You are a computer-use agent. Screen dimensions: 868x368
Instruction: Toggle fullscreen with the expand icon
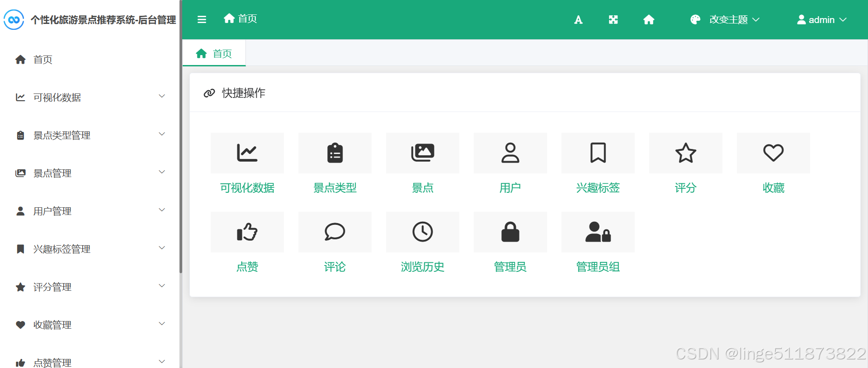click(613, 20)
